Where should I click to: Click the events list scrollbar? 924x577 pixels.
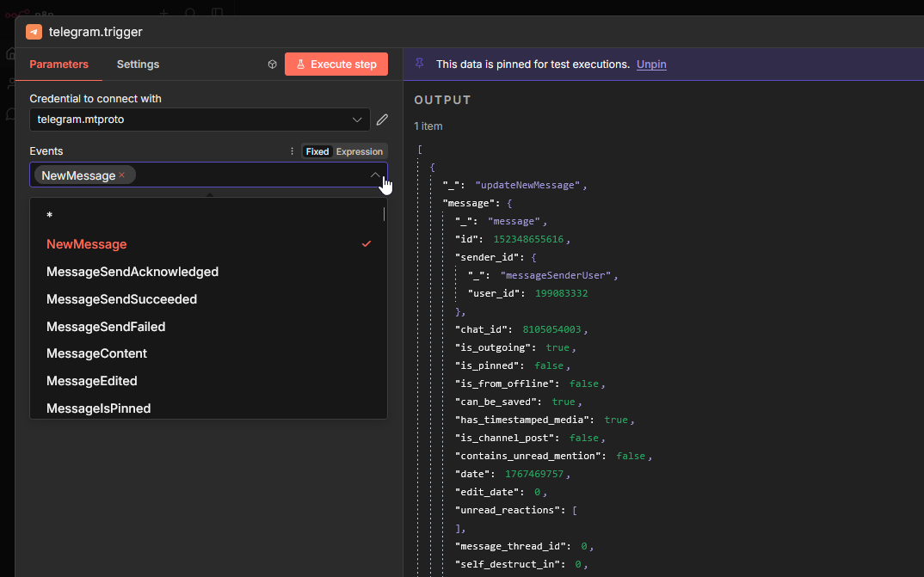384,215
